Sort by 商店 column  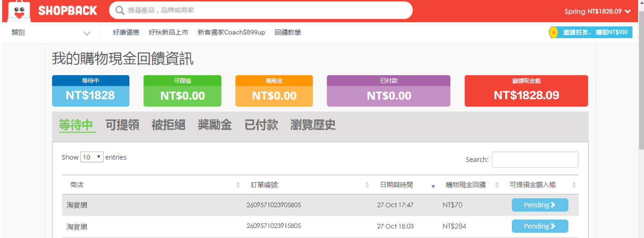coord(152,185)
